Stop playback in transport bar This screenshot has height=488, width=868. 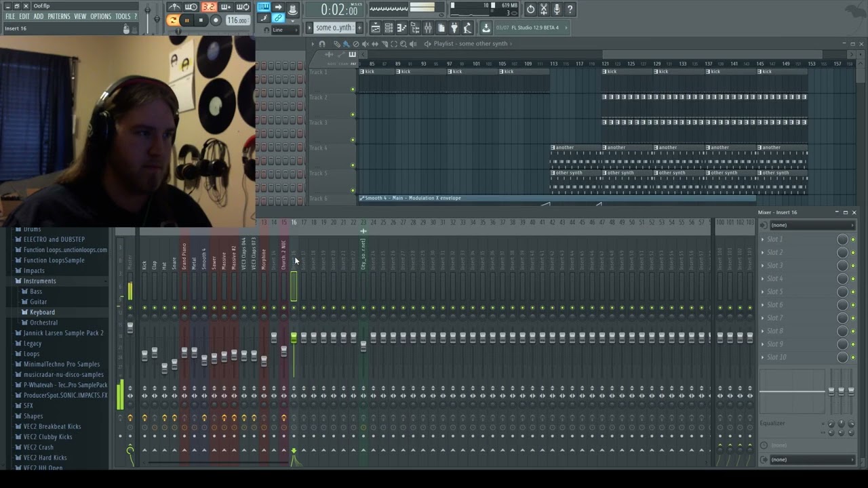tap(201, 20)
